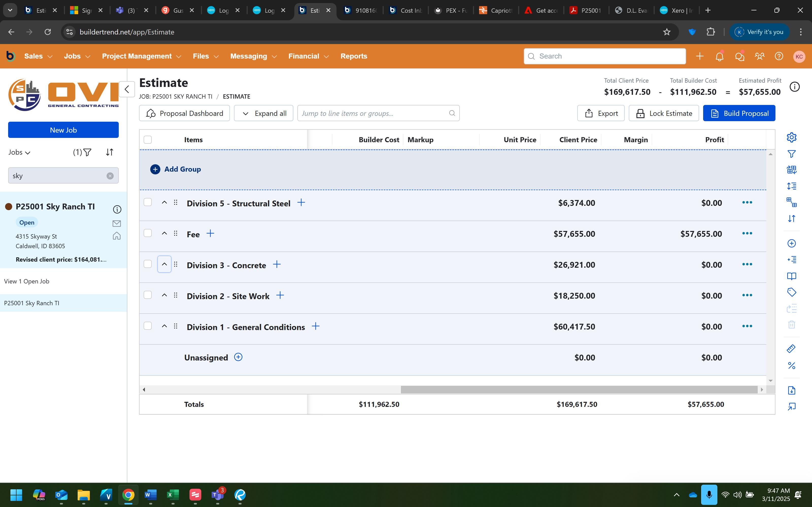812x507 pixels.
Task: Click the percent markup icon in right toolbar
Action: (x=791, y=366)
